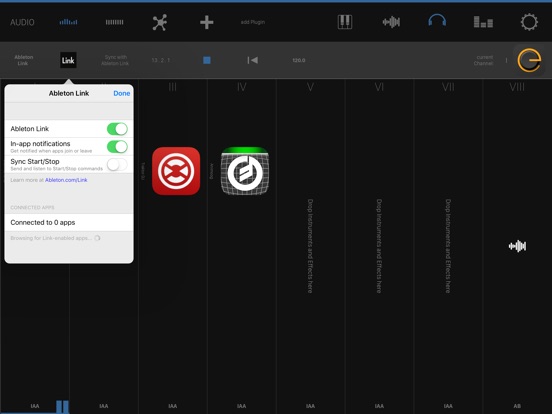Click Connected to 0 apps row

point(69,222)
